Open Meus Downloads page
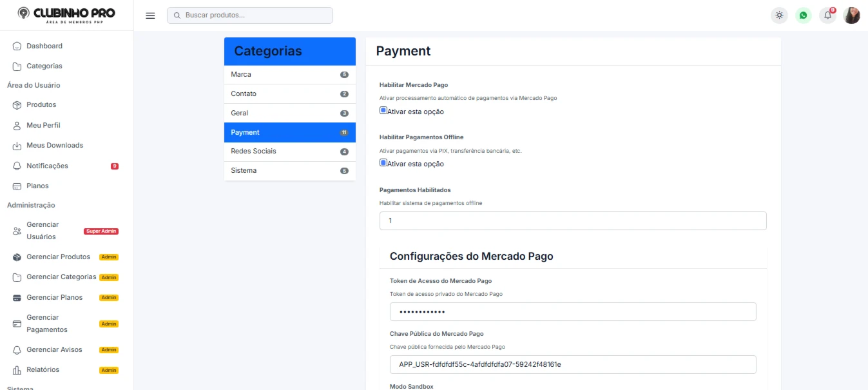Viewport: 868px width, 390px height. [x=55, y=145]
